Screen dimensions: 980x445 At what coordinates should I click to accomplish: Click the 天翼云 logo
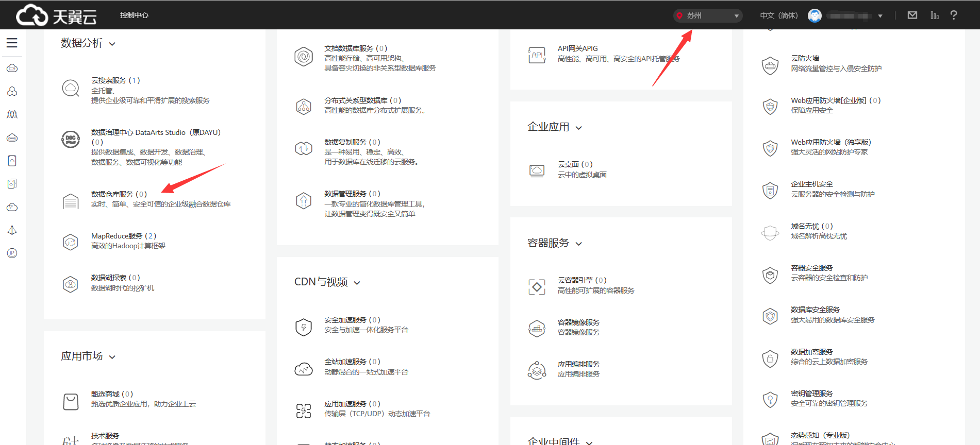click(57, 15)
